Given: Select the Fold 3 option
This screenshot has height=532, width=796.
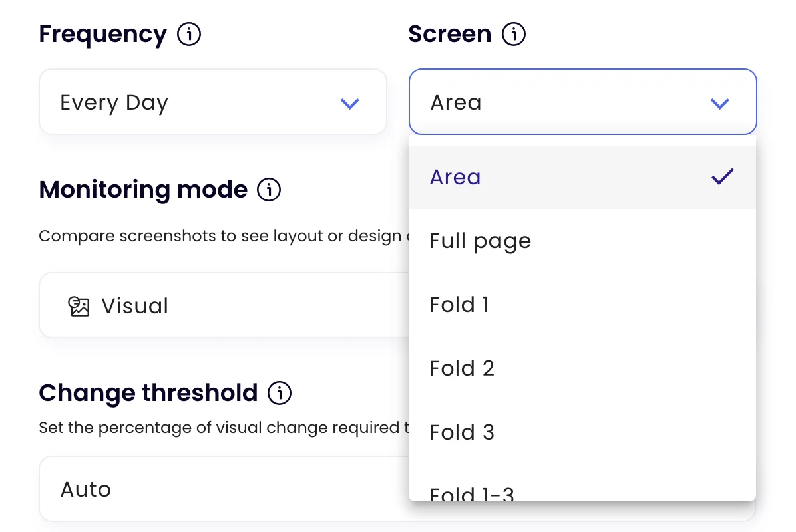Looking at the screenshot, I should pyautogui.click(x=582, y=433).
